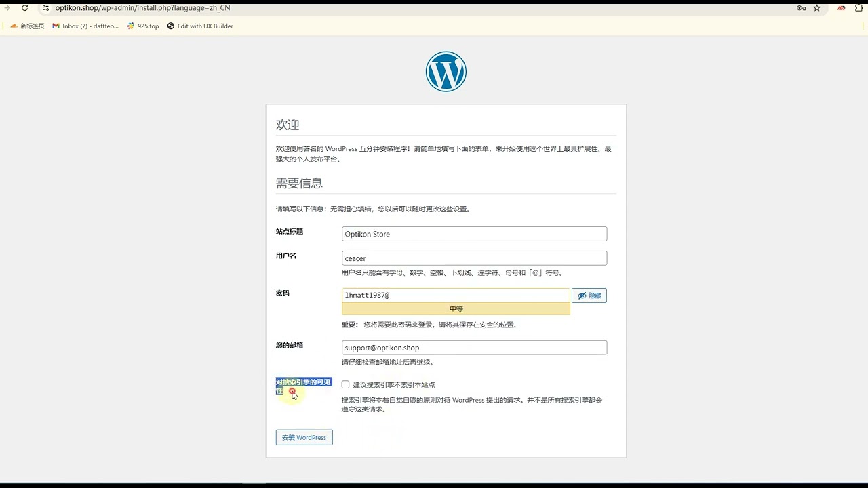Click the browser reload button
This screenshot has height=488, width=868.
point(25,8)
